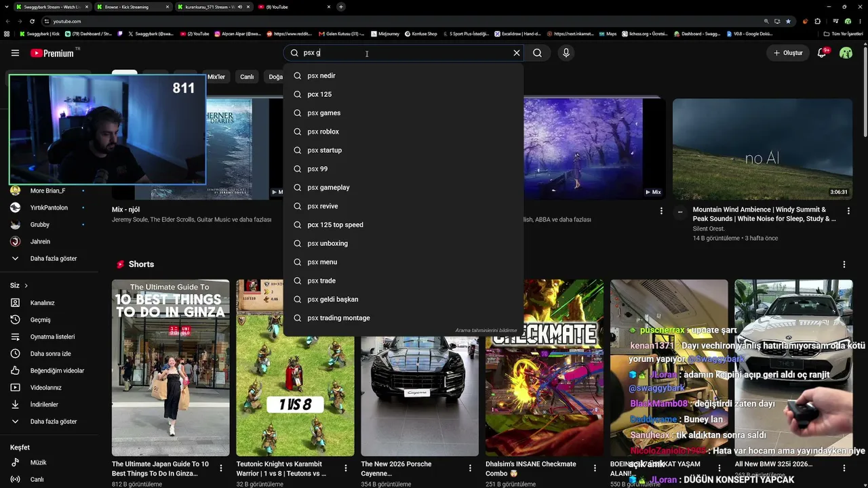Open the More Brian_F subscription
This screenshot has height=488, width=868.
(49, 191)
